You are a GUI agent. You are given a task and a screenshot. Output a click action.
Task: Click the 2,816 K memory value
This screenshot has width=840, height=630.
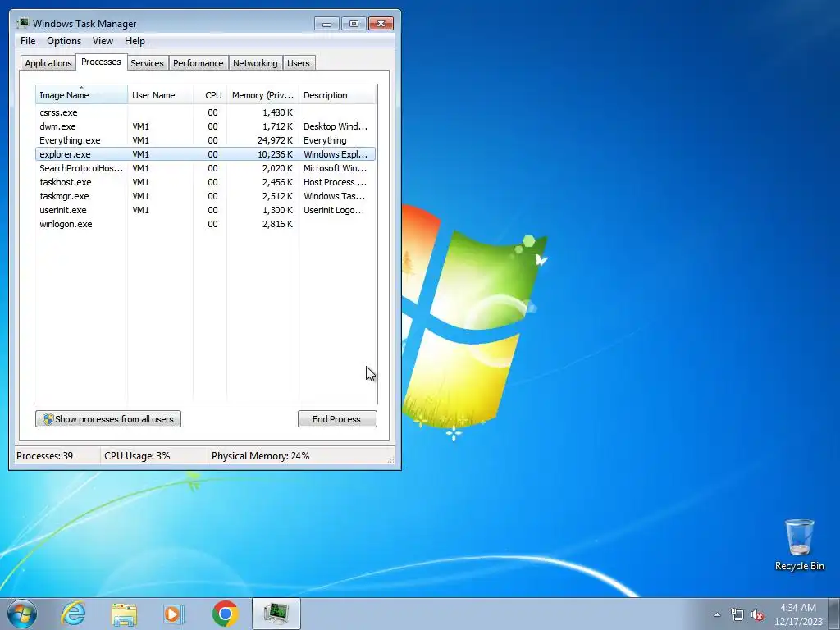click(x=277, y=224)
